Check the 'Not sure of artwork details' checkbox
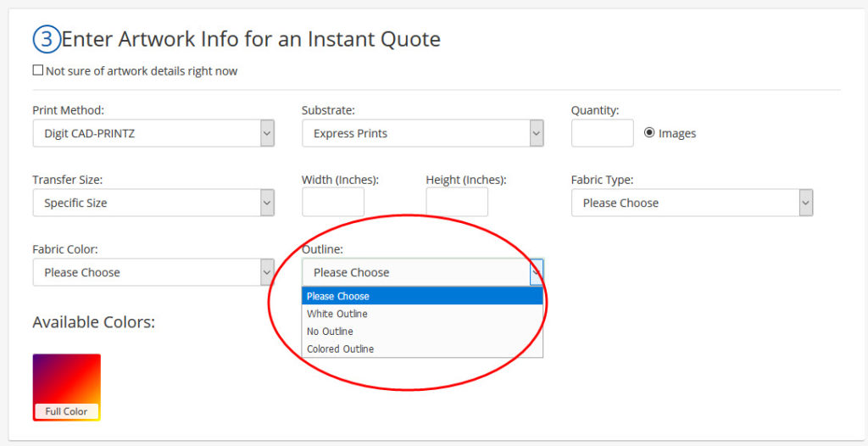Screen dimensions: 868x446 click(x=37, y=70)
